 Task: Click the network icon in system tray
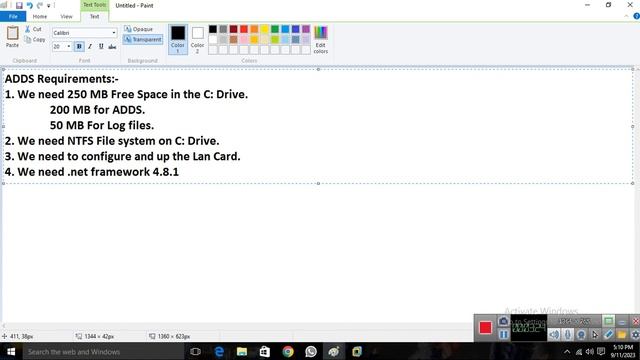click(579, 352)
